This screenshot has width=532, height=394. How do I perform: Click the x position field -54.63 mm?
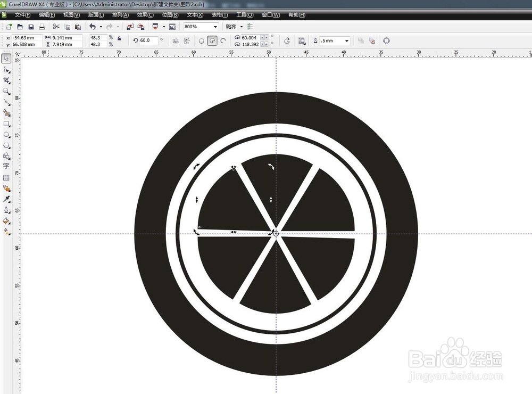click(x=27, y=38)
